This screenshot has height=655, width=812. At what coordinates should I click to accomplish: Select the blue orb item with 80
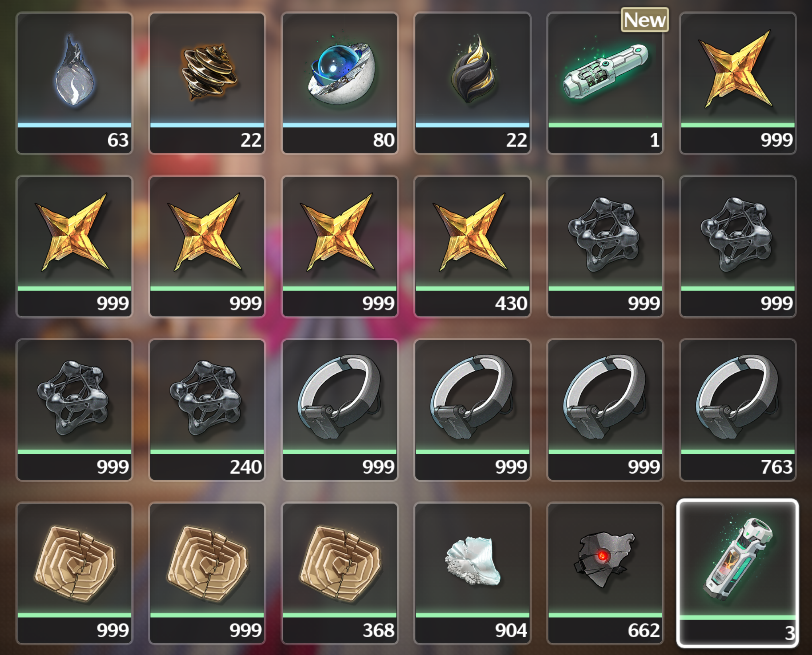(340, 83)
